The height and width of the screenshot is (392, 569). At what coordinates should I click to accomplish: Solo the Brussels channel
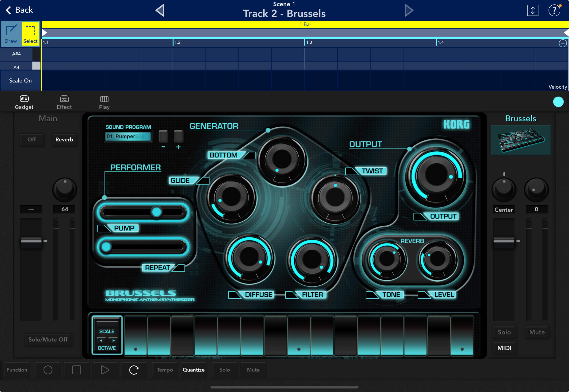[504, 332]
